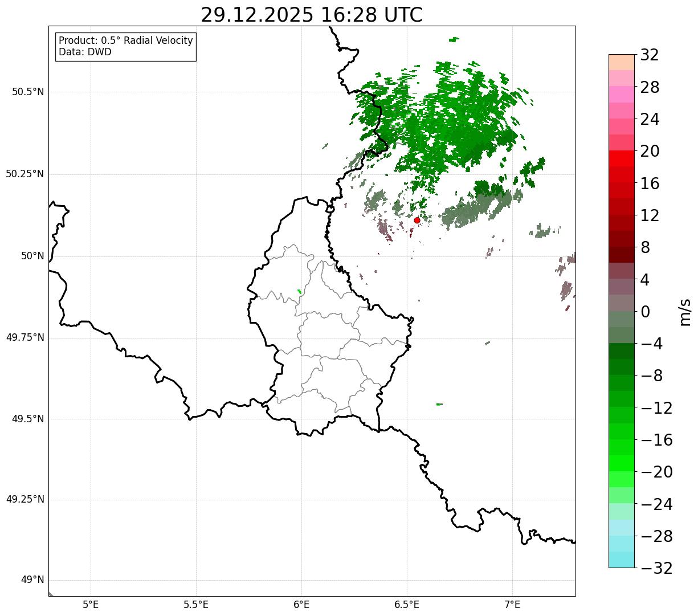Click the 'm/s' colorbar unit label
Screen dimensions: 698x616
(685, 312)
